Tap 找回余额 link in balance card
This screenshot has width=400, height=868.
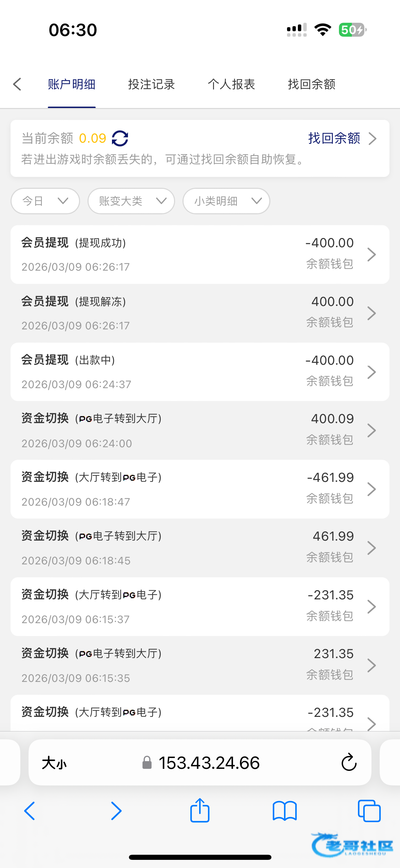pyautogui.click(x=342, y=139)
